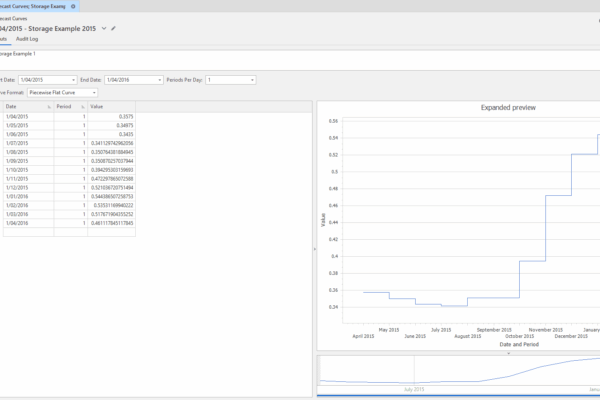Click the pencil icon to edit the title
Screen dimensions: 600x400
113,28
